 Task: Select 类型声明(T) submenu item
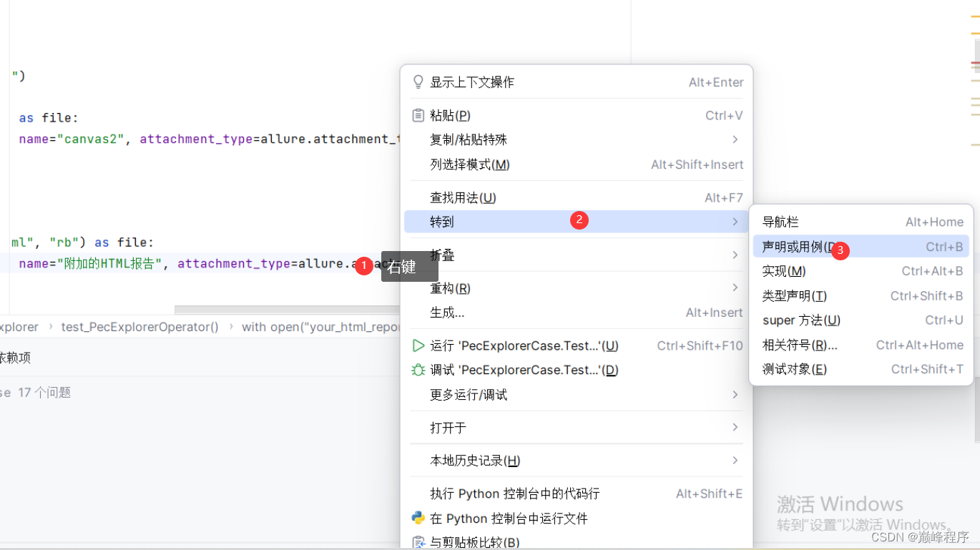tap(861, 295)
